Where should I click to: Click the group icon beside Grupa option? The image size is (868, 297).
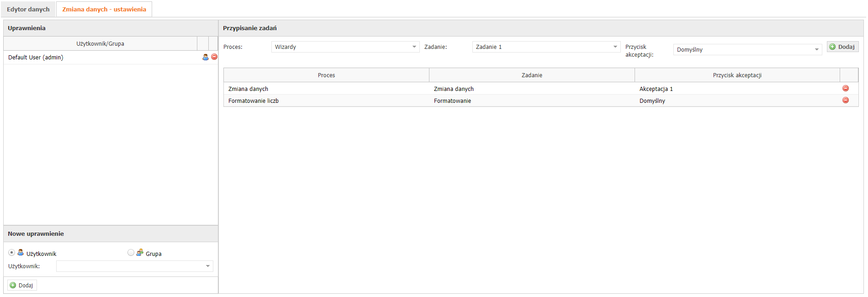[140, 253]
